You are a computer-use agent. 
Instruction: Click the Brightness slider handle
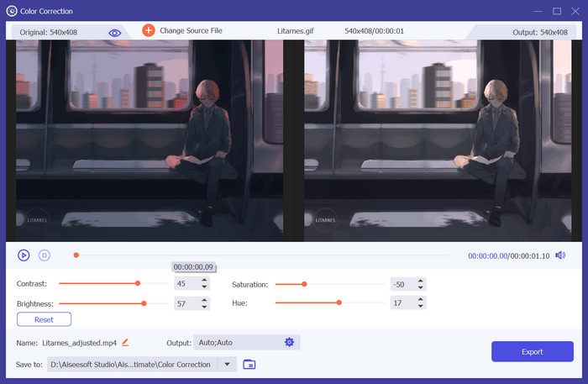point(144,303)
